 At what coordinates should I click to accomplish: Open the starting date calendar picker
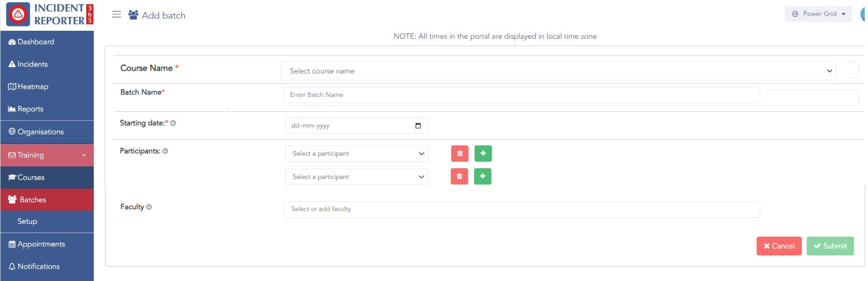(418, 126)
